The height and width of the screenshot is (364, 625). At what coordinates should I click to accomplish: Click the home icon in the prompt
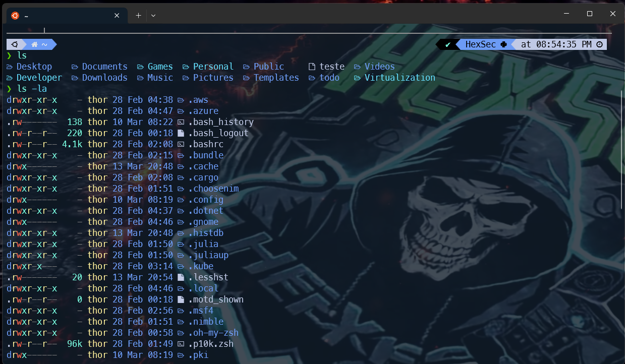[35, 44]
